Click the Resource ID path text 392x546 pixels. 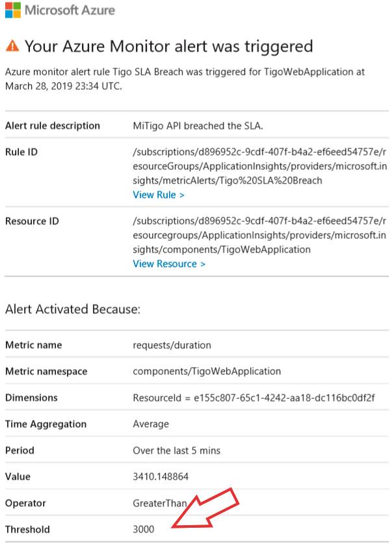(259, 235)
